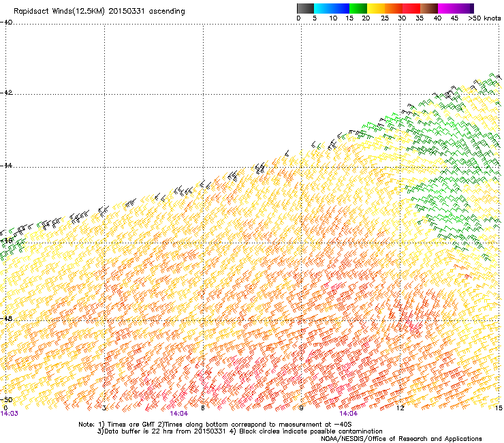Click the longitude label '9' at bottom
The image size is (504, 443).
tap(301, 408)
